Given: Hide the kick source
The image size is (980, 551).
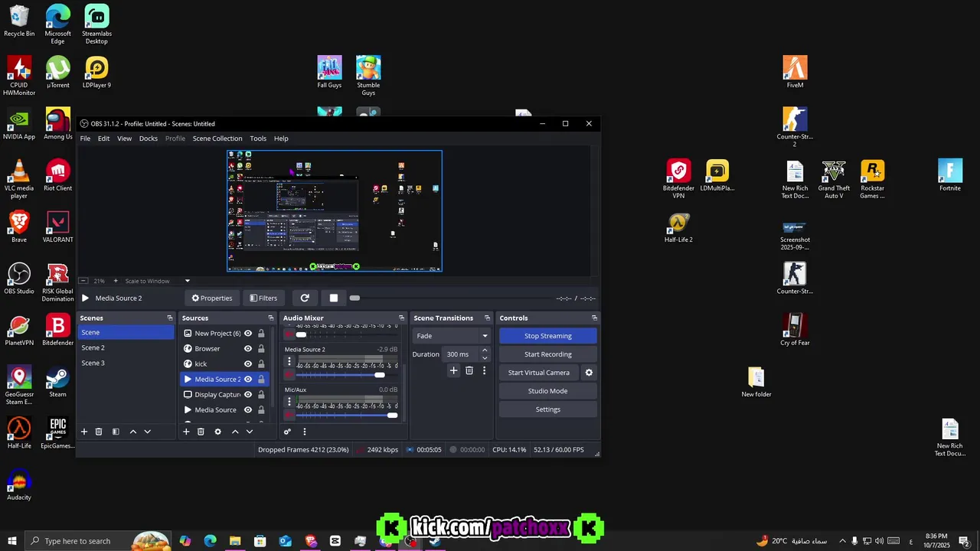Looking at the screenshot, I should click(248, 364).
